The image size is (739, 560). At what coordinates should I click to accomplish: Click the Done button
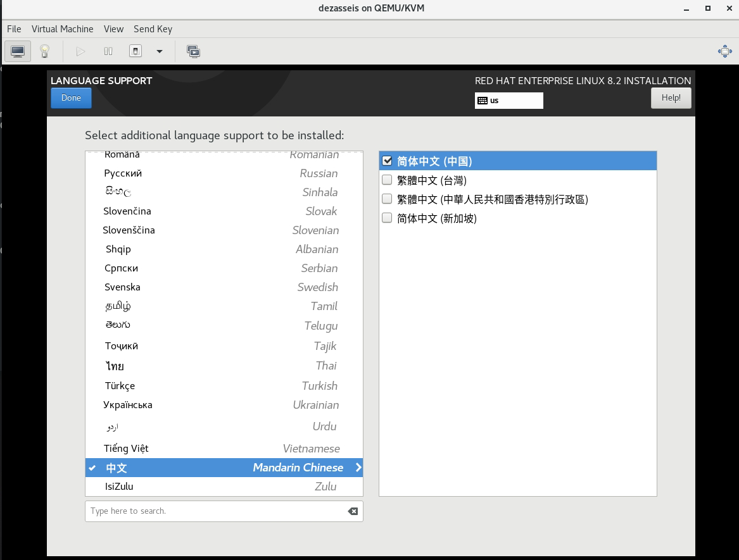pyautogui.click(x=71, y=98)
